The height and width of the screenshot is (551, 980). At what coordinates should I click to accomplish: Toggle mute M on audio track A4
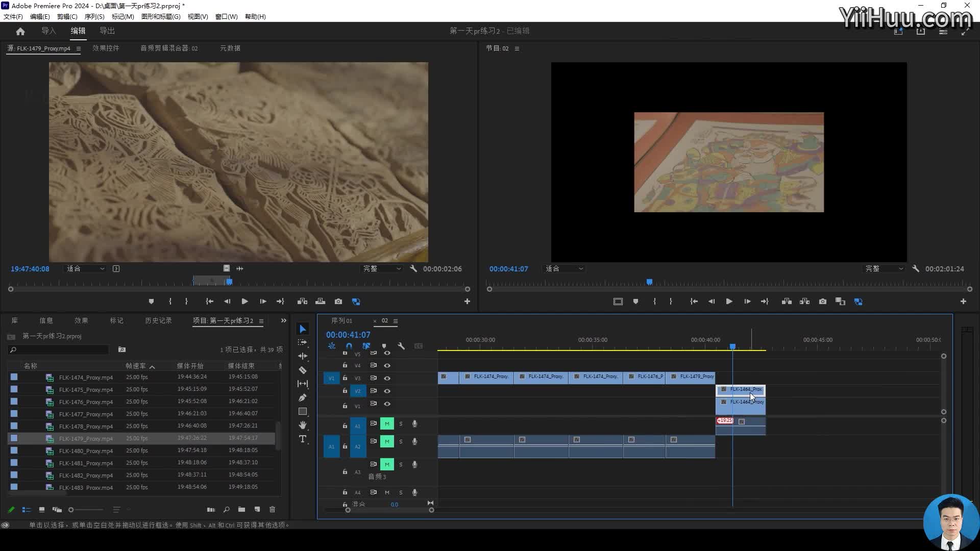387,492
